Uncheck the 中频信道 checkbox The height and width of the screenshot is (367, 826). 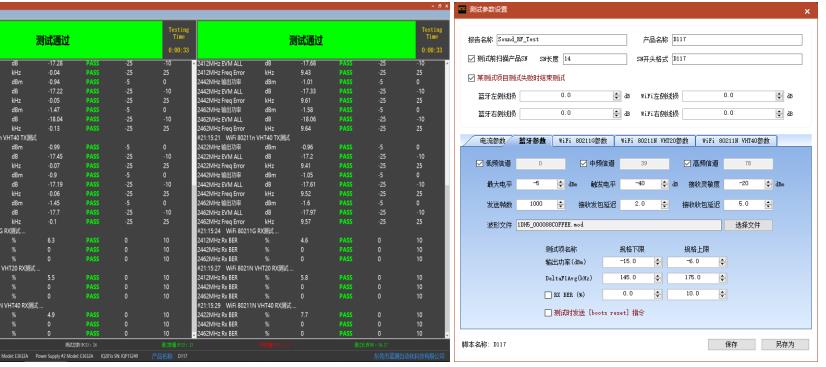tap(583, 164)
